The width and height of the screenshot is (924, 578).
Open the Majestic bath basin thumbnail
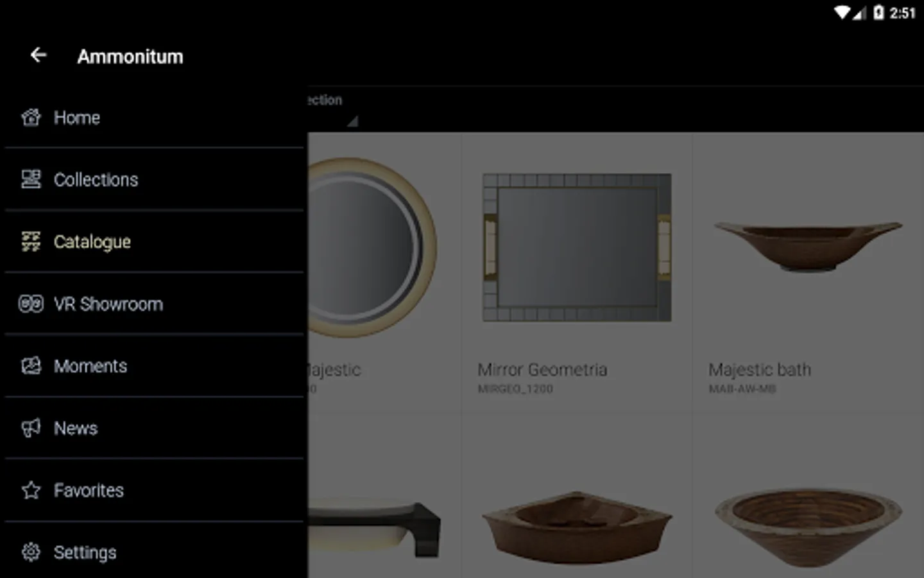(808, 246)
